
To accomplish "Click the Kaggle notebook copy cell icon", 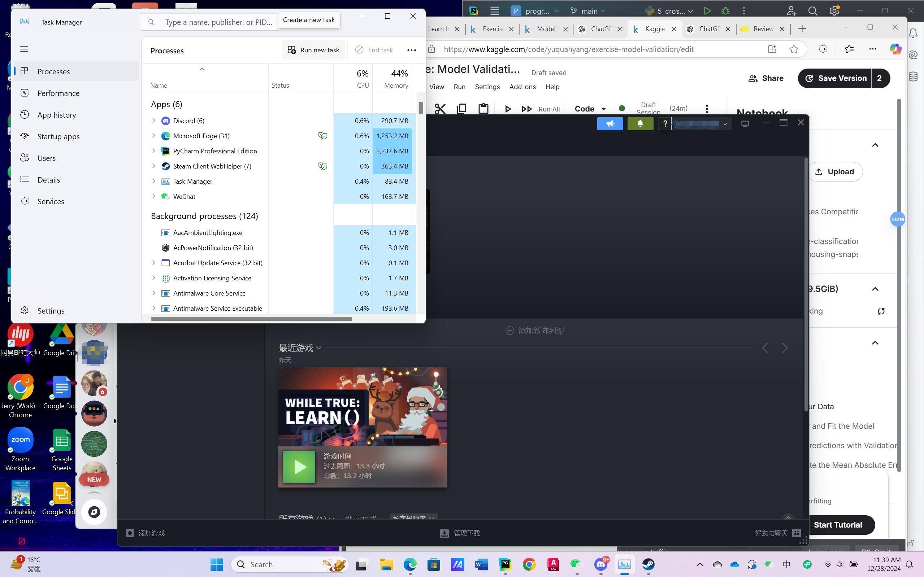I will point(461,109).
